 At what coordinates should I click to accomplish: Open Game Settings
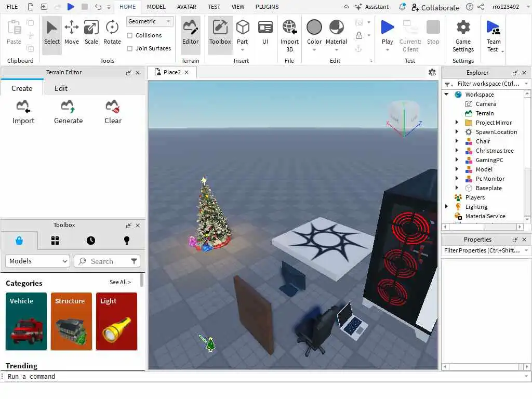(x=463, y=36)
